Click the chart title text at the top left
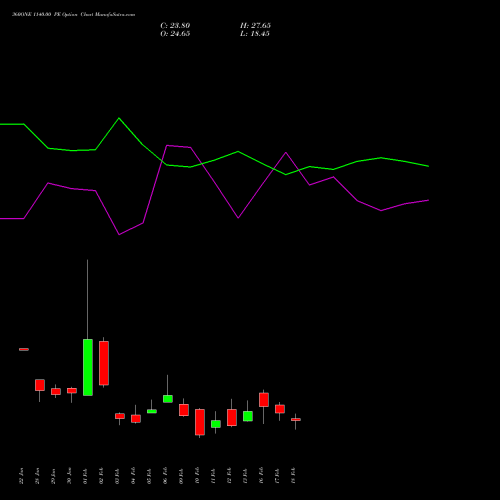 tap(73, 15)
